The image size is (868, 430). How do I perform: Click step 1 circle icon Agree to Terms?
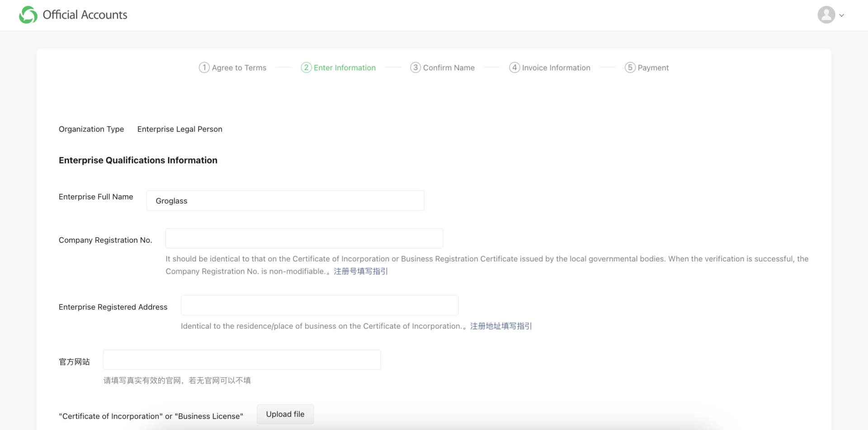204,67
